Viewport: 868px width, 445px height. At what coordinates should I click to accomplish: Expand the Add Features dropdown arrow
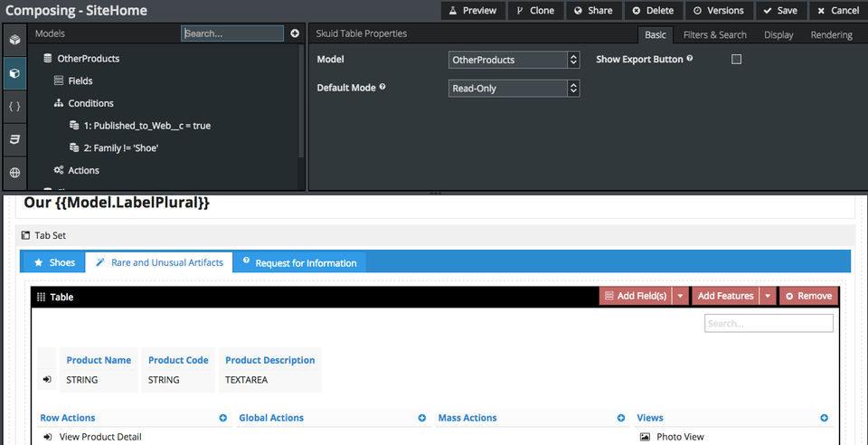[768, 296]
